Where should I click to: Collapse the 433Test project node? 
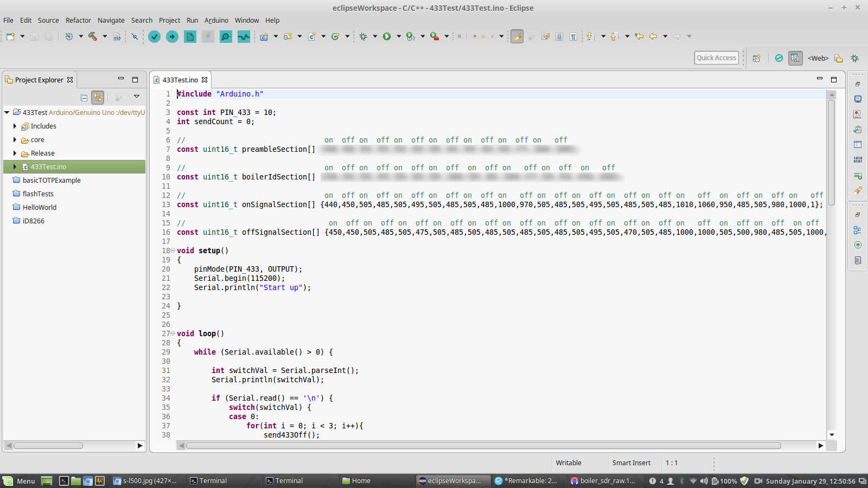coord(7,112)
